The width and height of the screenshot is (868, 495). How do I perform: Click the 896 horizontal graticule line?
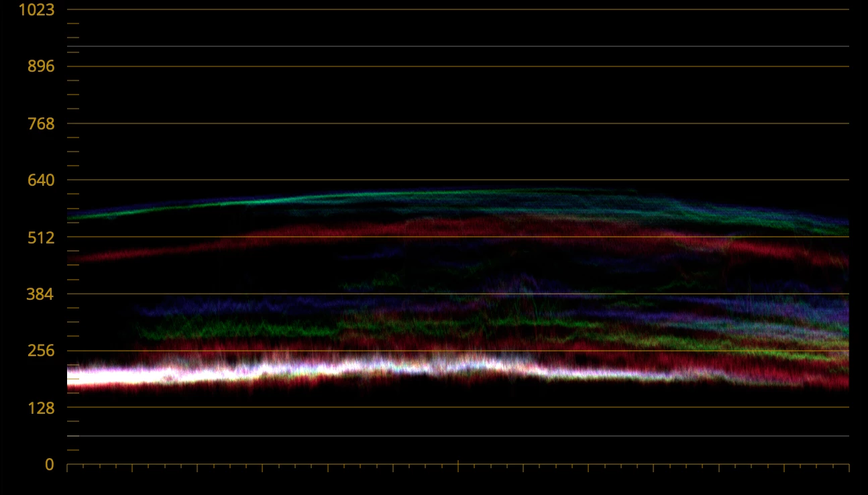pos(458,66)
